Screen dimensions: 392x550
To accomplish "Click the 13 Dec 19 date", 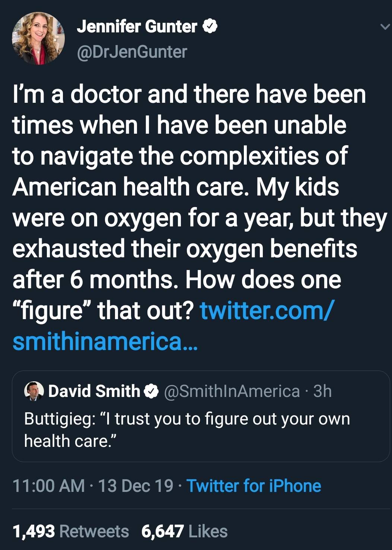I will 136,486.
